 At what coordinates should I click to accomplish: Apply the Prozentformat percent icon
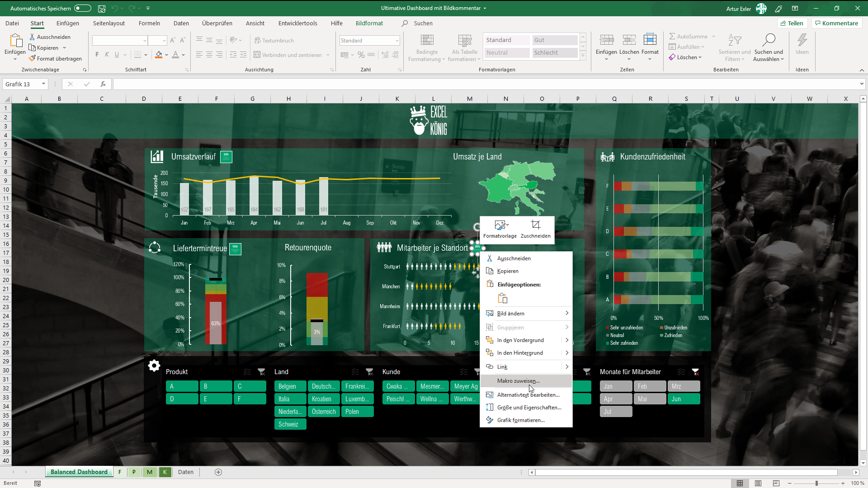(x=361, y=54)
